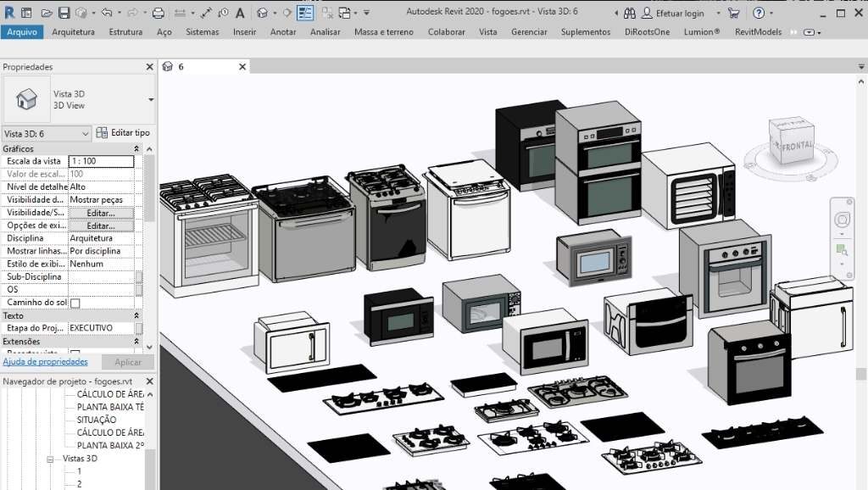This screenshot has height=490, width=868.
Task: Open the Arquitetura ribbon tab
Action: 73,32
